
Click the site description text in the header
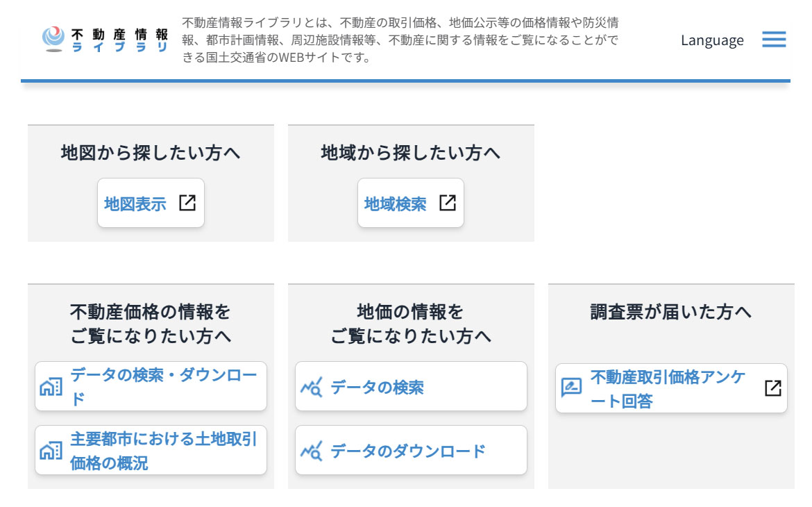pos(401,40)
